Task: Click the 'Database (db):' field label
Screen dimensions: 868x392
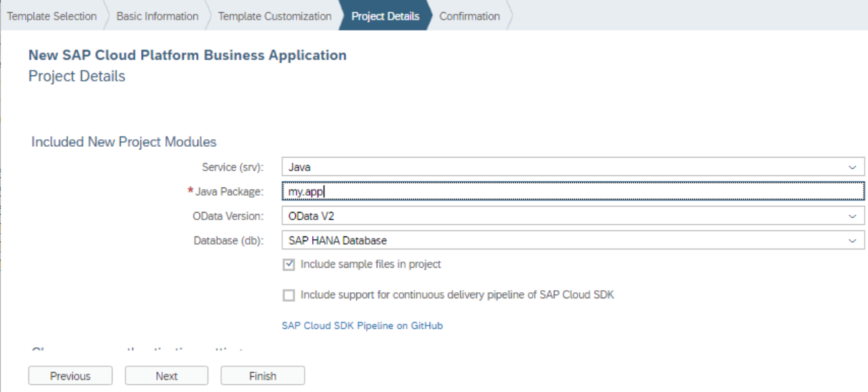Action: pyautogui.click(x=228, y=240)
